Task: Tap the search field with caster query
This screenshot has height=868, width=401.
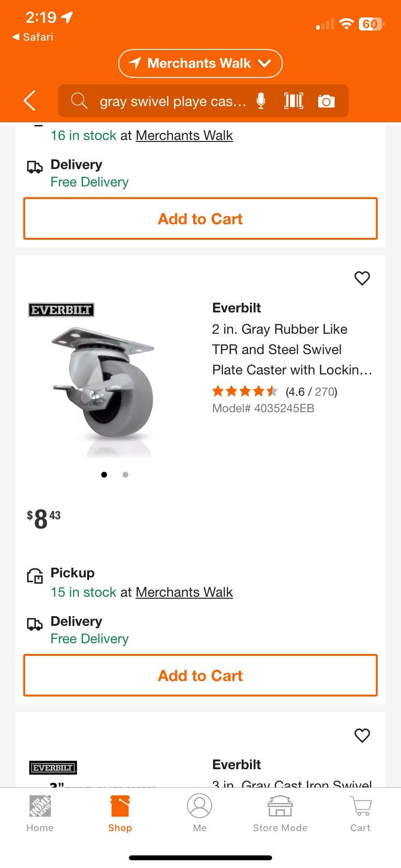Action: pos(172,101)
